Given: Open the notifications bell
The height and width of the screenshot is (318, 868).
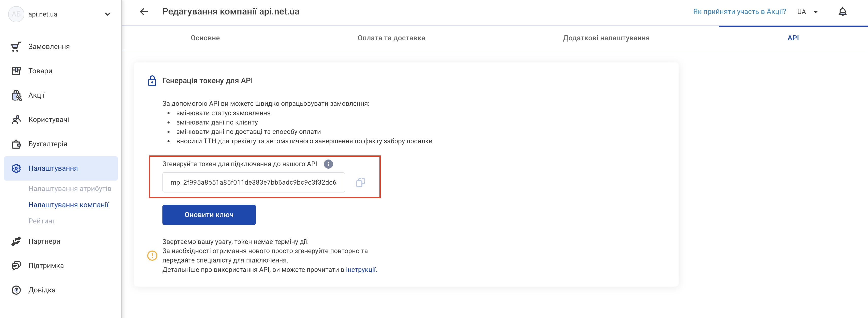Looking at the screenshot, I should [x=842, y=12].
